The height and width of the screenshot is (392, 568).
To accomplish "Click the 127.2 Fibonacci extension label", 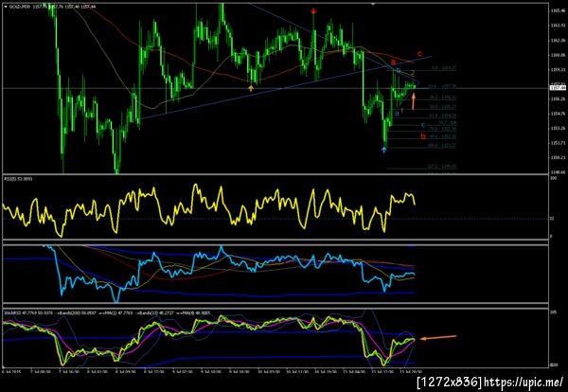I will point(443,167).
